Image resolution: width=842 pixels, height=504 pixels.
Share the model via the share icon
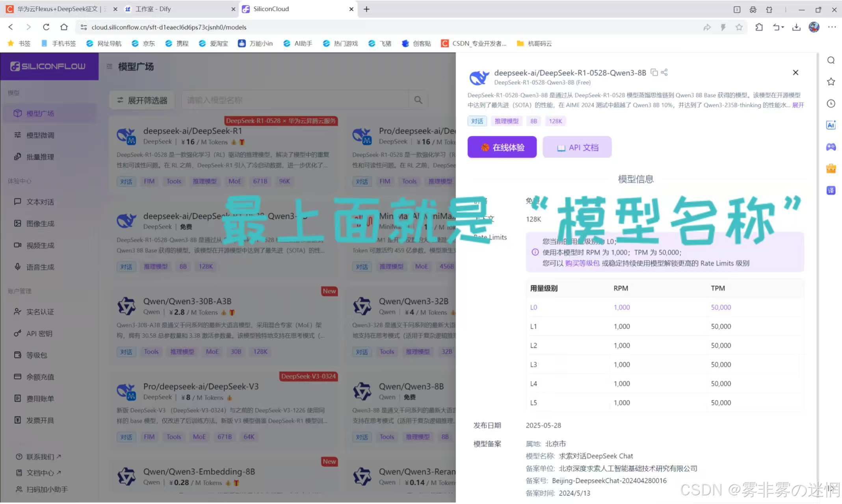pyautogui.click(x=664, y=72)
